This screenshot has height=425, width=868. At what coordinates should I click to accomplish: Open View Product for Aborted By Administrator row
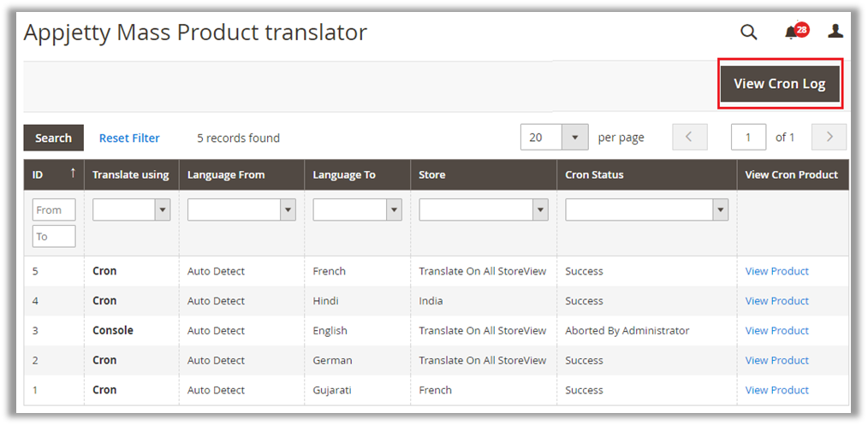click(776, 331)
